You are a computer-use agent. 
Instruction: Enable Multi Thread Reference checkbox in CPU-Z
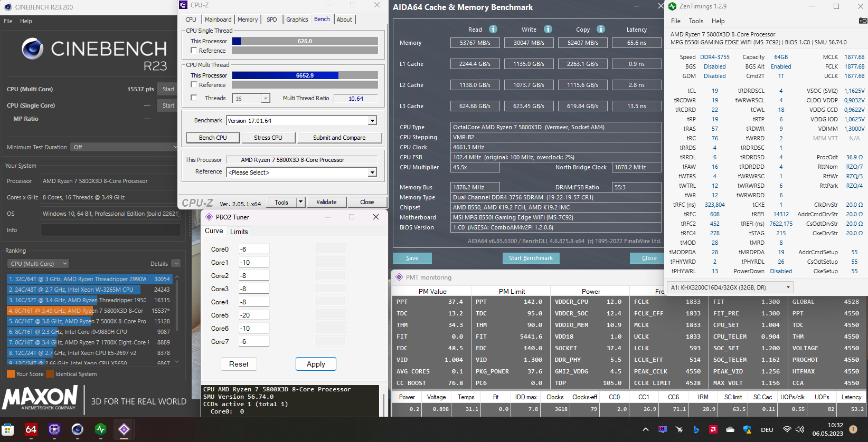pos(194,84)
